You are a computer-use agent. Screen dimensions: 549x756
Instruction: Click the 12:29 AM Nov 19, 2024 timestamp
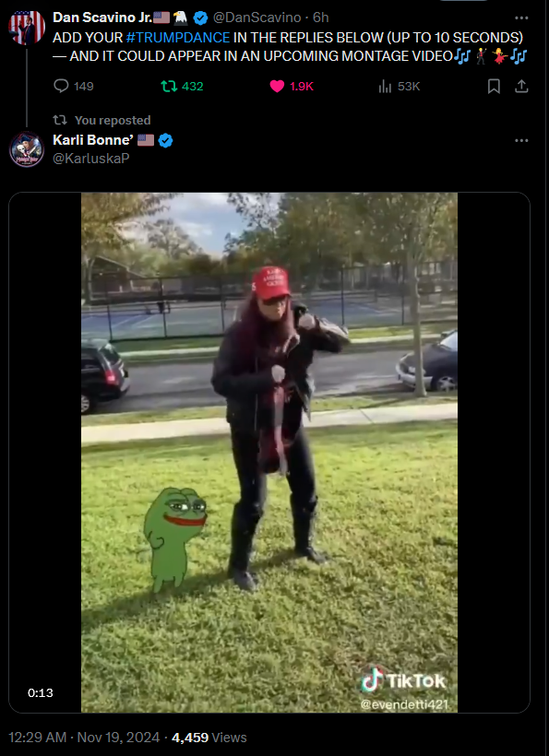(x=84, y=738)
